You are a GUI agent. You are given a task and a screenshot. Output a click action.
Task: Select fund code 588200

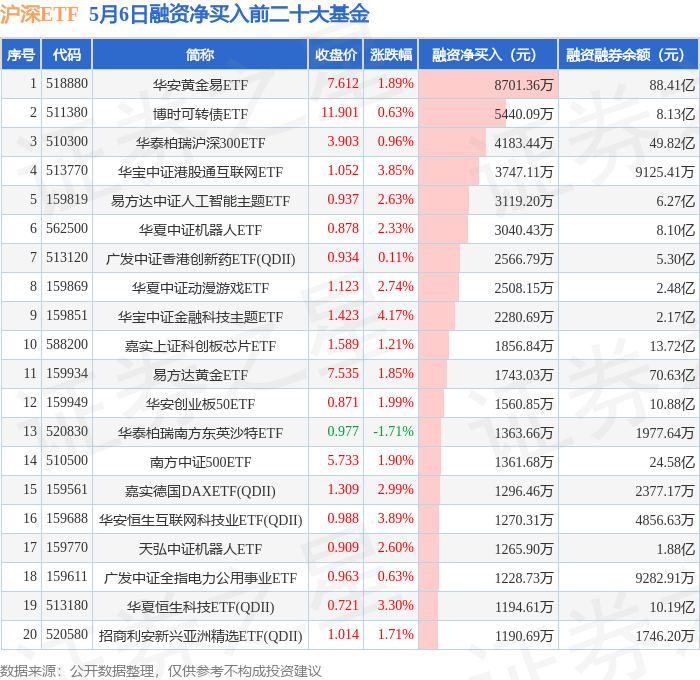[x=67, y=344]
